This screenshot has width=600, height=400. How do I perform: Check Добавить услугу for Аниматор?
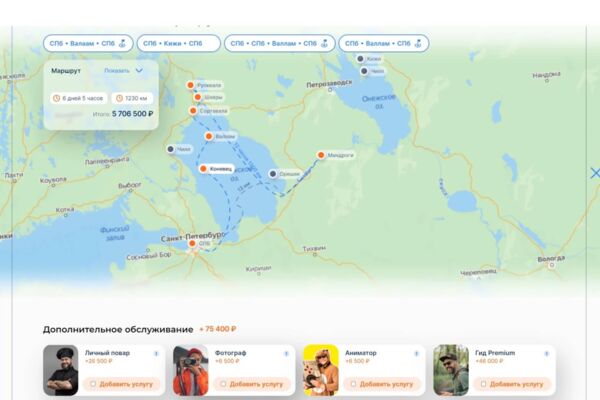(353, 384)
